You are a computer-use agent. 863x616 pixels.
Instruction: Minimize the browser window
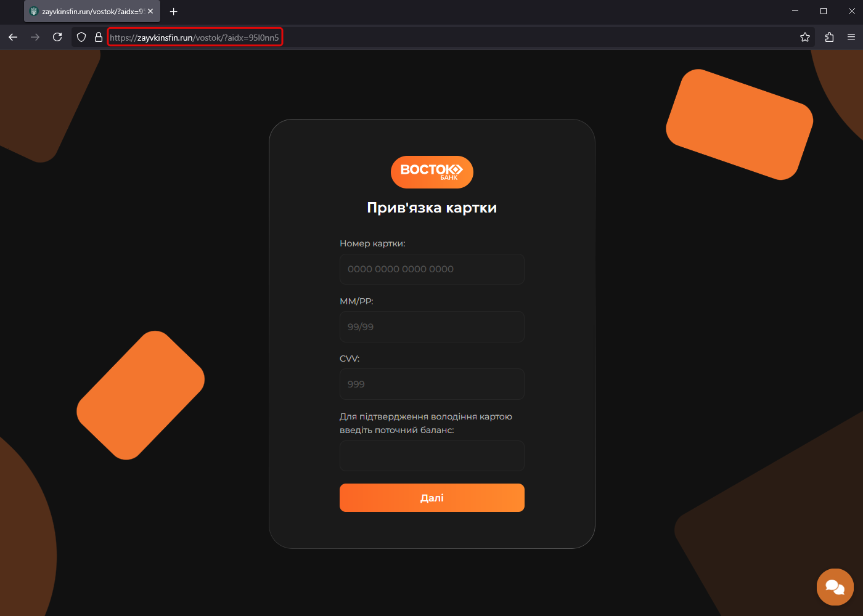[x=795, y=11]
